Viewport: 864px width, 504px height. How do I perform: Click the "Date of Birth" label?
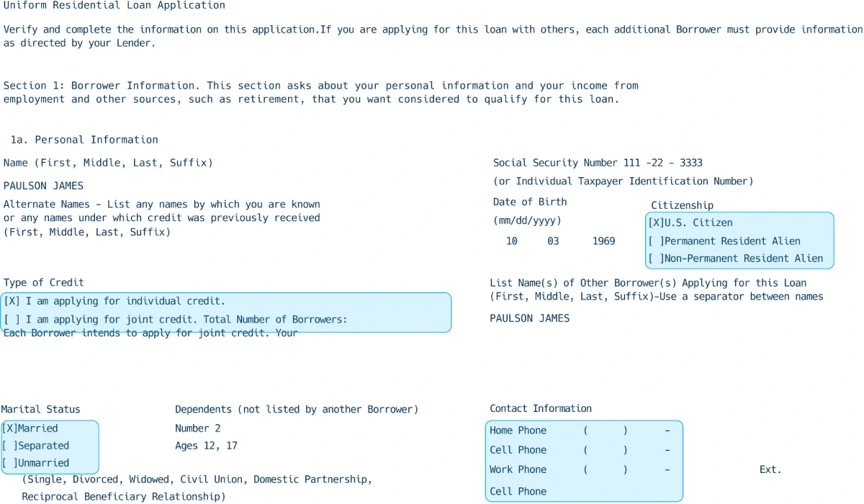point(530,202)
